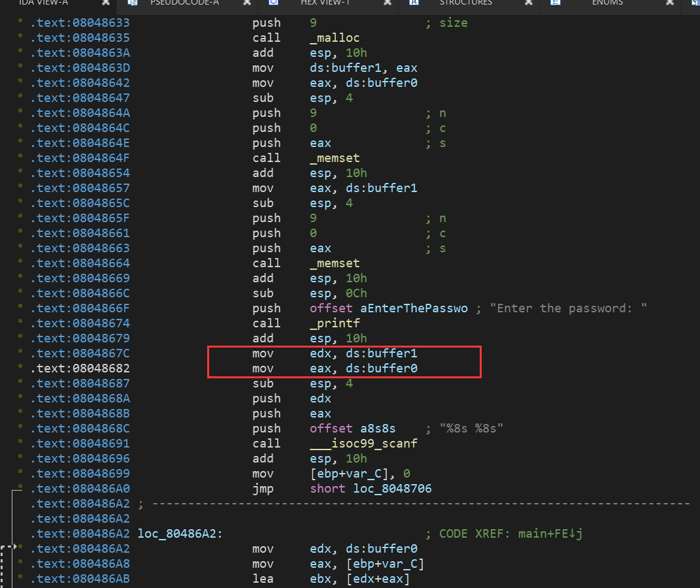Viewport: 700px width, 588px height.
Task: Select the aEnterThePasswo offset operand
Action: (x=389, y=308)
